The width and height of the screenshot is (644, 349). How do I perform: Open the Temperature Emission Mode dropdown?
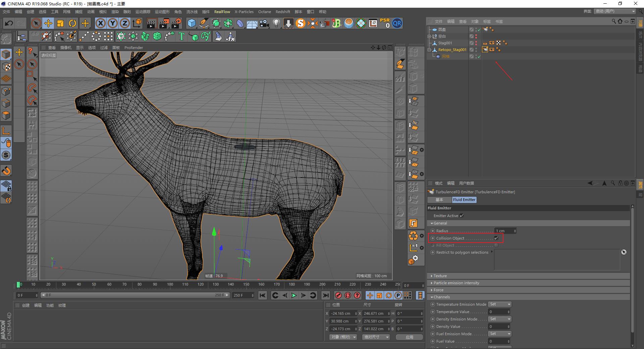pos(499,304)
